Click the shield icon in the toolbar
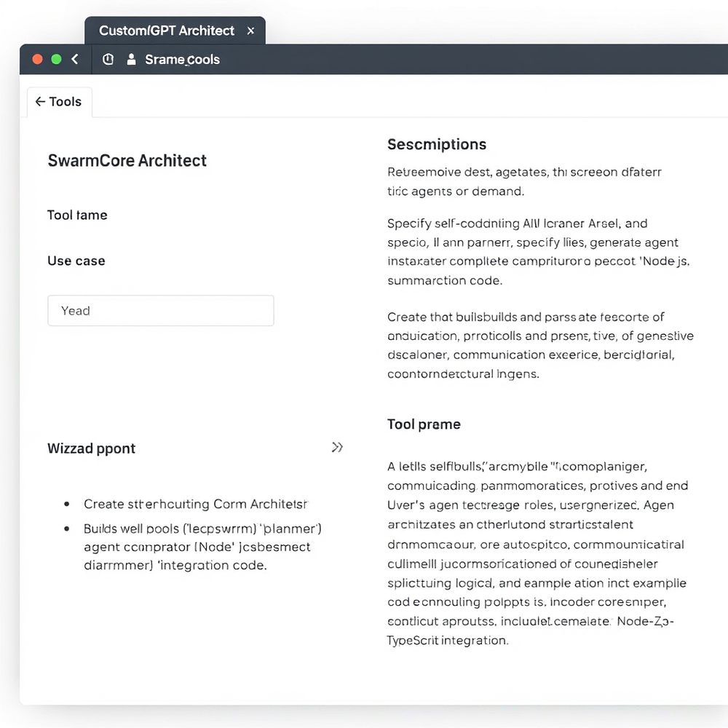The width and height of the screenshot is (728, 728). point(107,59)
